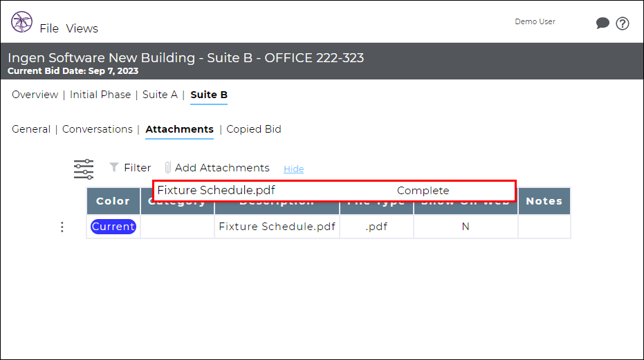Click the paperclip Add Attachments icon

click(167, 167)
